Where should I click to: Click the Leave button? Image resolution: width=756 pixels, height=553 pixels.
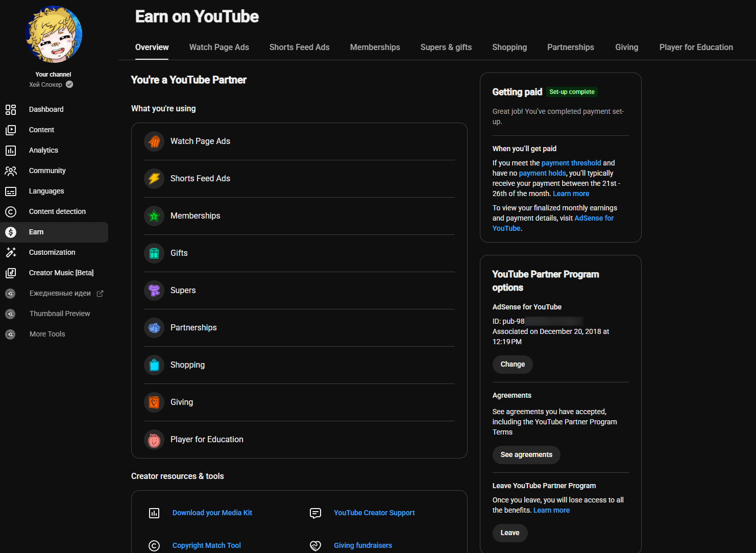tap(510, 533)
